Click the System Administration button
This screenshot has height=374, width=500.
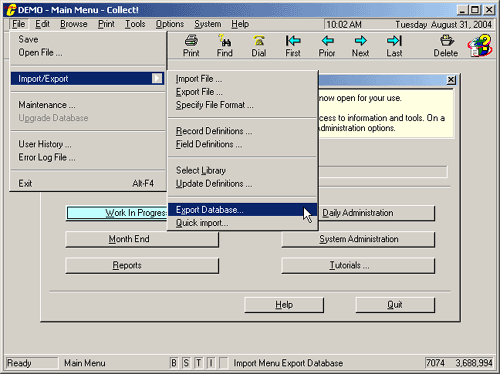[x=358, y=239]
